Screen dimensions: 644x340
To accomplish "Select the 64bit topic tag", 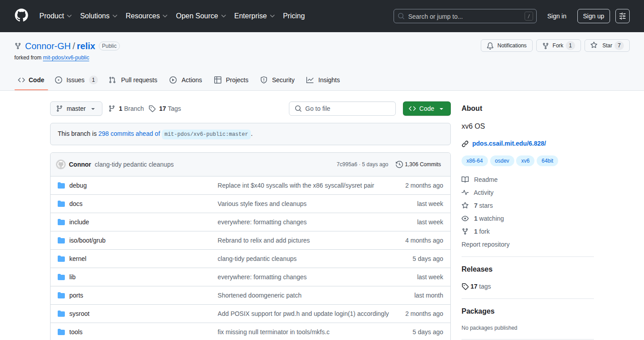I will (547, 161).
